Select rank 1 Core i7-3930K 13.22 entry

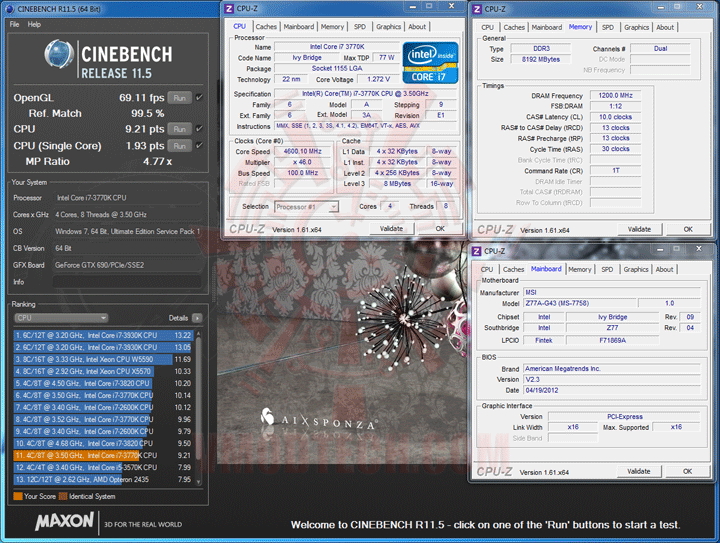coord(103,336)
